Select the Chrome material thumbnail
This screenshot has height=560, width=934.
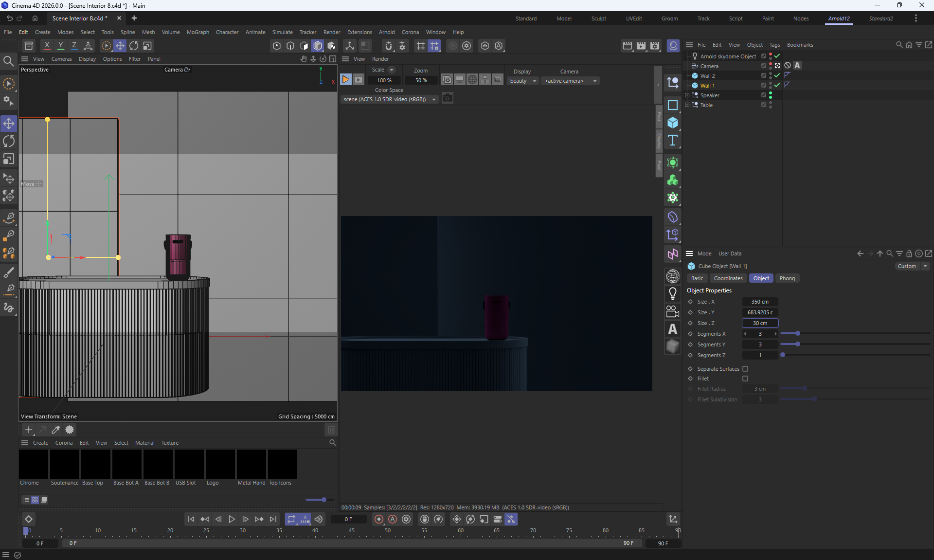34,464
